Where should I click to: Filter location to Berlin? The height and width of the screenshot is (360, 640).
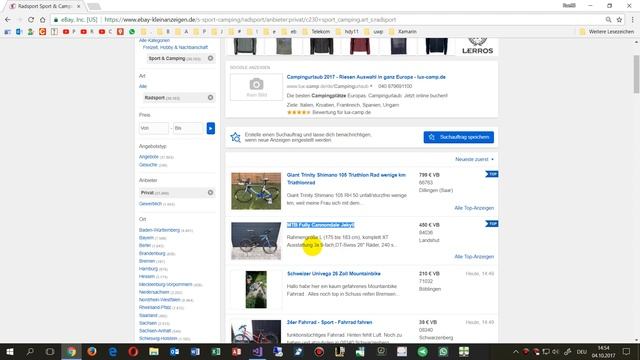coord(145,245)
